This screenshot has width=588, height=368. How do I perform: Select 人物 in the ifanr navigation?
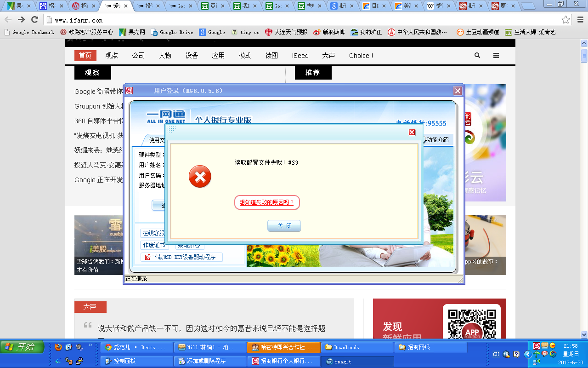pyautogui.click(x=165, y=56)
